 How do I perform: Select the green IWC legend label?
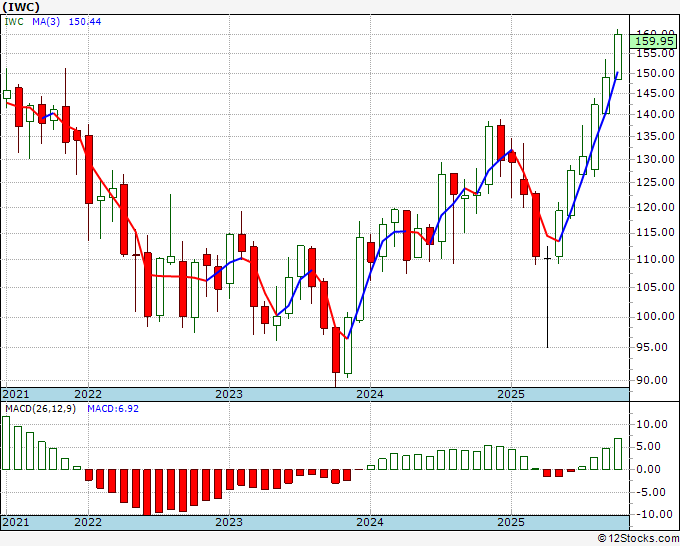[x=14, y=21]
